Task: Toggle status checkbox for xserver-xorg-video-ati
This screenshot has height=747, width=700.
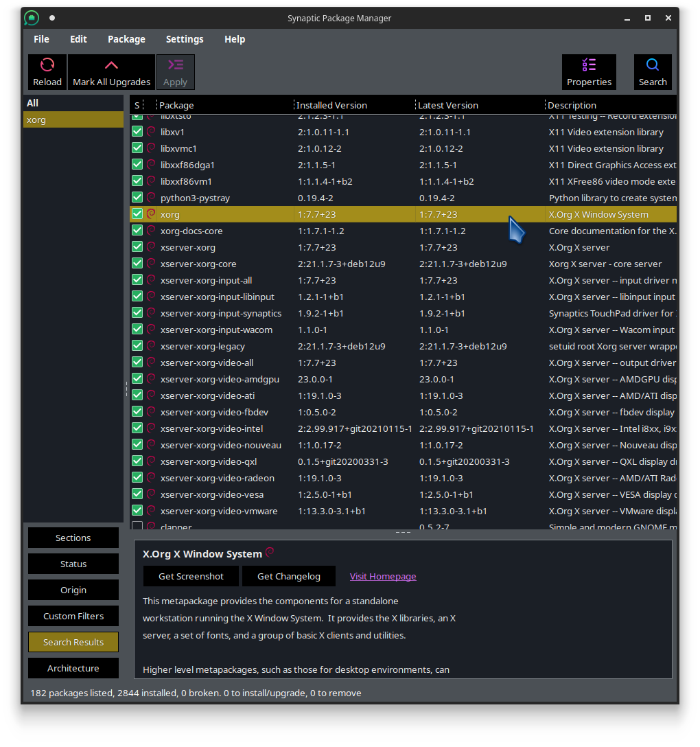Action: click(x=137, y=395)
